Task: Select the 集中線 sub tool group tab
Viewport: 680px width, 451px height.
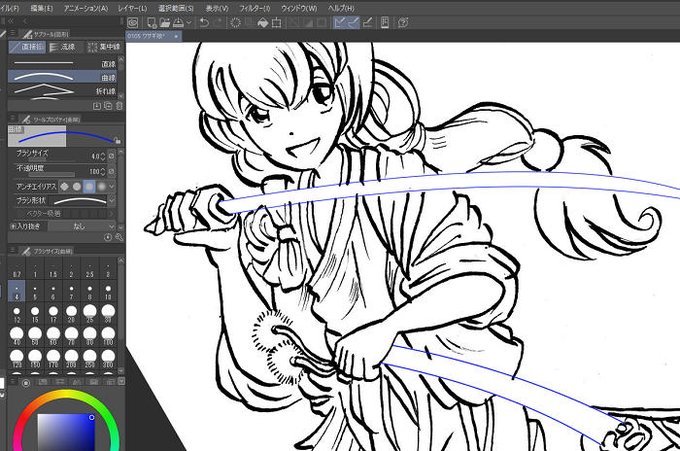Action: [x=103, y=47]
